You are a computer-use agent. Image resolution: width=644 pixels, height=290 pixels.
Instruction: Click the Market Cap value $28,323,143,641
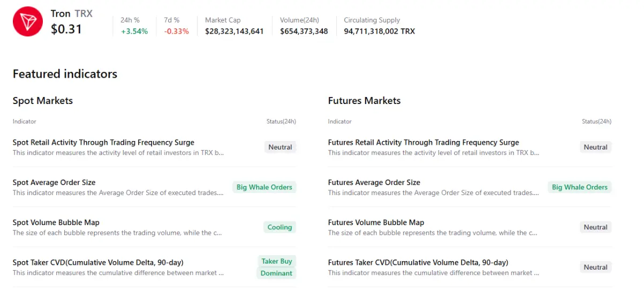[x=234, y=31]
